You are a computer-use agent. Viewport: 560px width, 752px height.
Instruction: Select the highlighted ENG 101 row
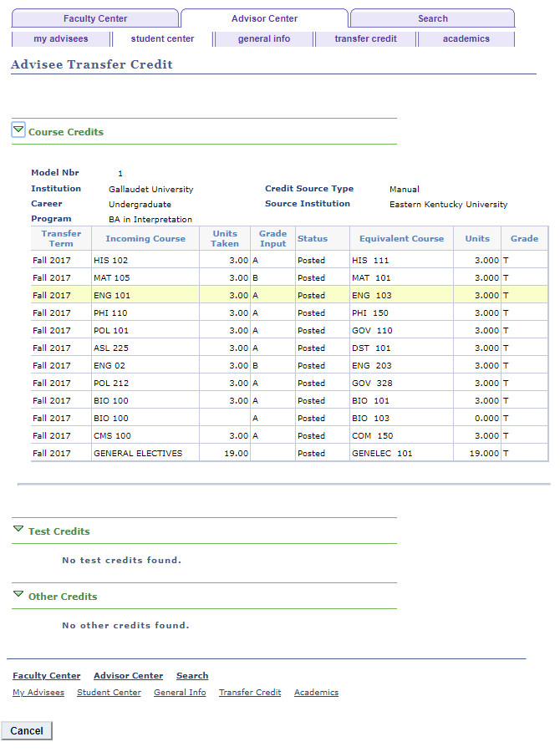145,295
